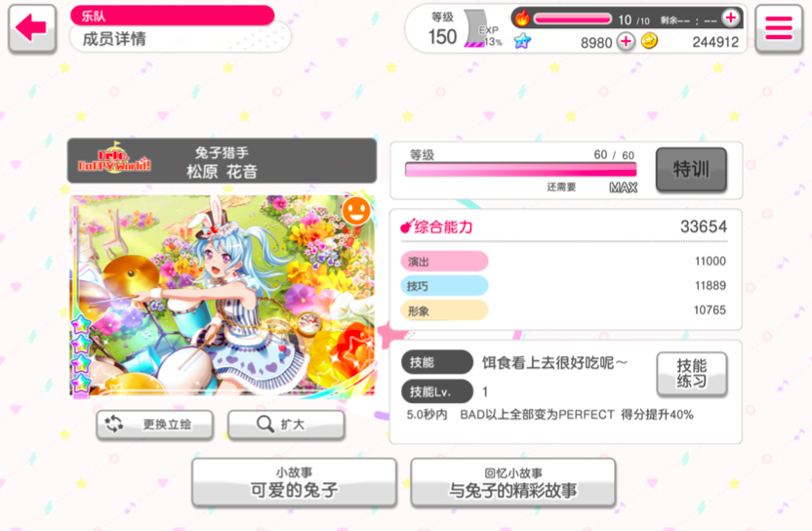Tap the pink level progress bar

tap(521, 170)
